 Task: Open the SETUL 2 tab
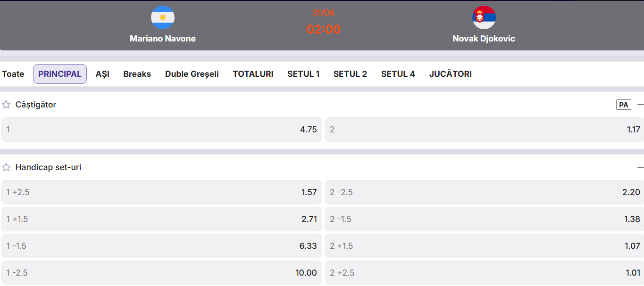click(x=350, y=74)
